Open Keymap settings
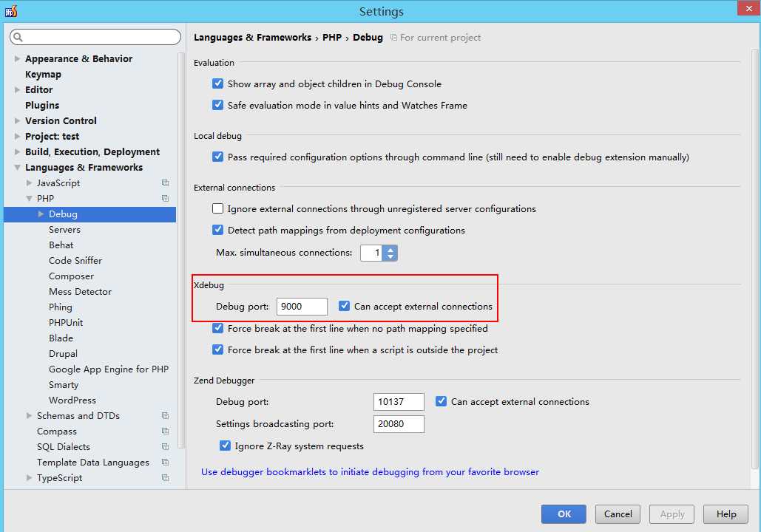Screen dimensions: 761x532 [x=43, y=74]
